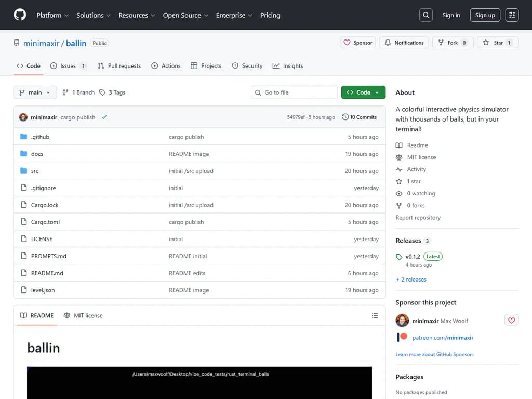Toggle Notifications for this repository

click(404, 43)
